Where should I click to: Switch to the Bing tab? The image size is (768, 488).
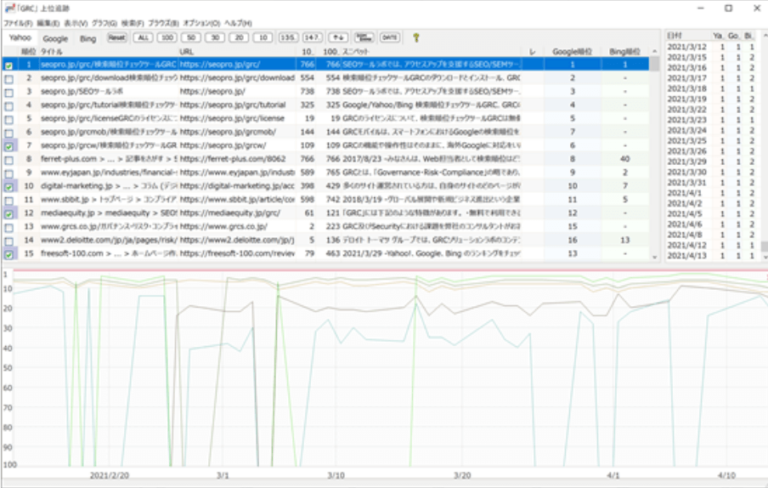[88, 38]
